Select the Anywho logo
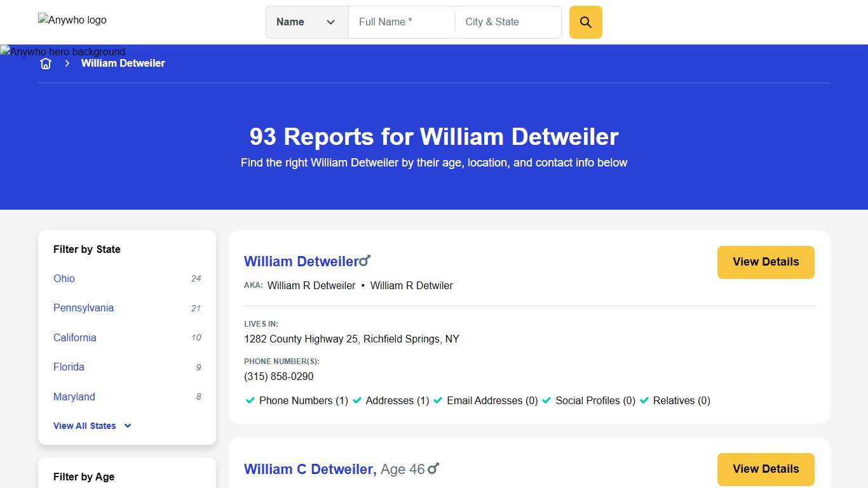868x488 pixels. click(x=72, y=20)
